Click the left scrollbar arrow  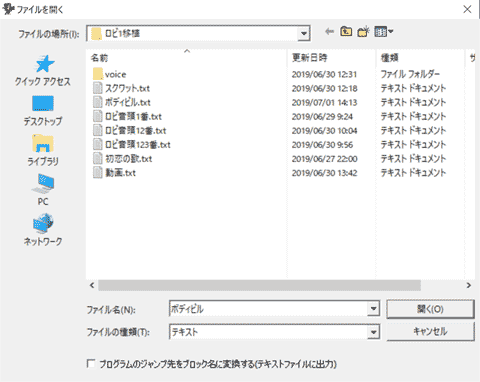92,285
